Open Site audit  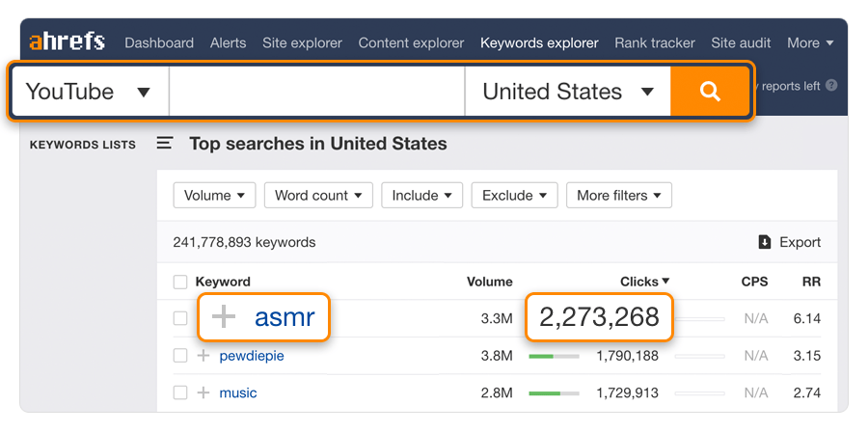(x=742, y=42)
